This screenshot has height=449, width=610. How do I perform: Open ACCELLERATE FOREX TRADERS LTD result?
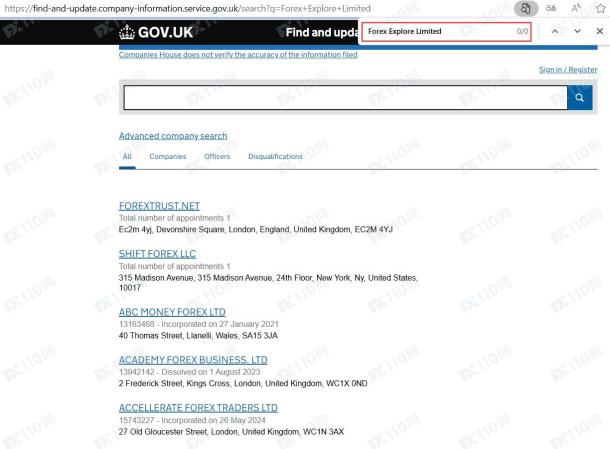[x=198, y=408]
